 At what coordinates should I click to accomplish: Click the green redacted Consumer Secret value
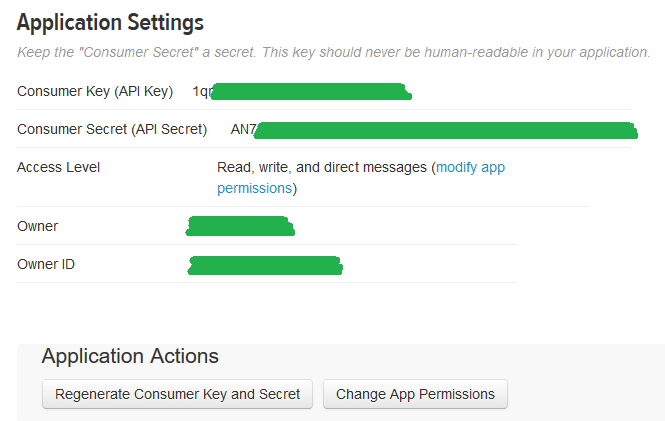(445, 131)
